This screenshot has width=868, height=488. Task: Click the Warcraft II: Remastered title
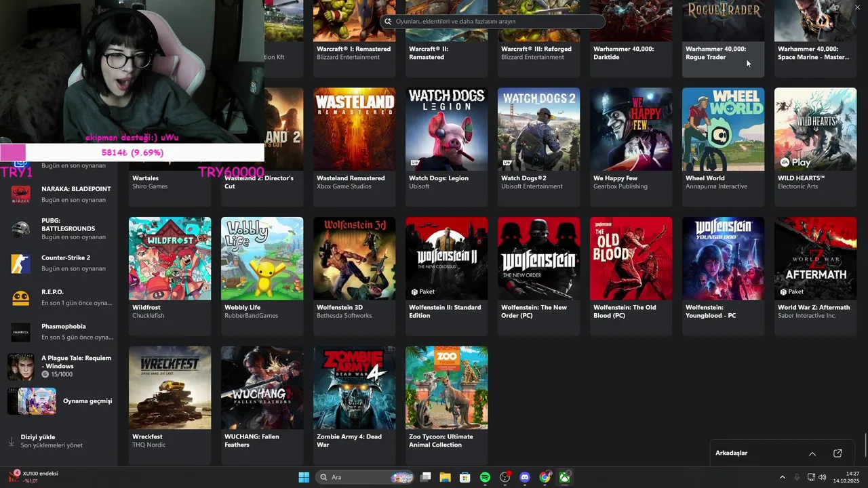coord(429,53)
